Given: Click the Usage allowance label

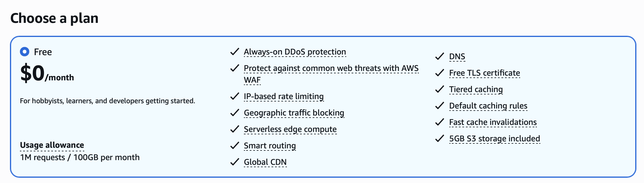Looking at the screenshot, I should pos(52,145).
